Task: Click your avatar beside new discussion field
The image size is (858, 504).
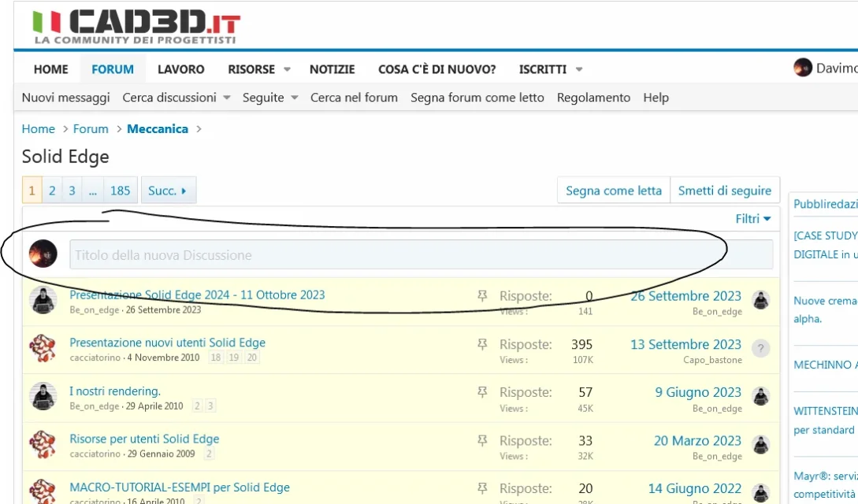Action: pos(43,254)
